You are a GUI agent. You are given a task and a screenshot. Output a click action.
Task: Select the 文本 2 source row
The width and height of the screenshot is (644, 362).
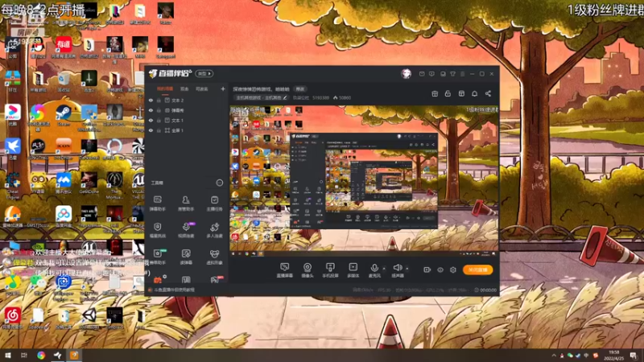tap(187, 100)
